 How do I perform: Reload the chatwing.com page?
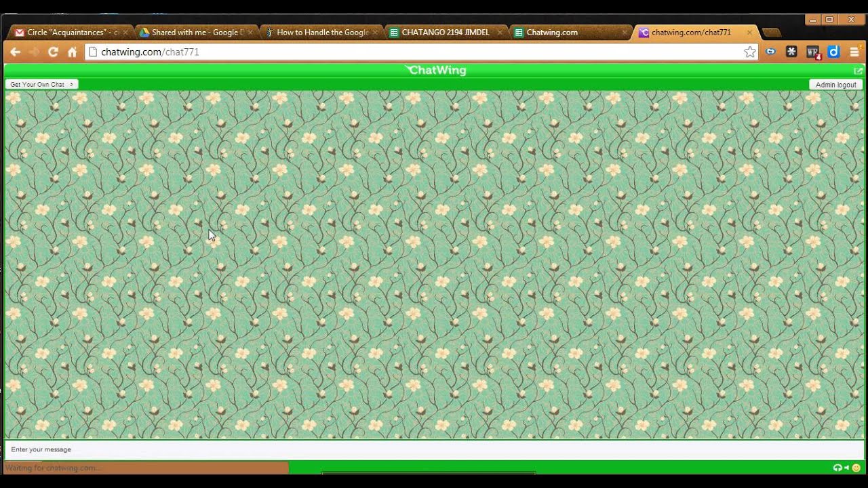(53, 52)
